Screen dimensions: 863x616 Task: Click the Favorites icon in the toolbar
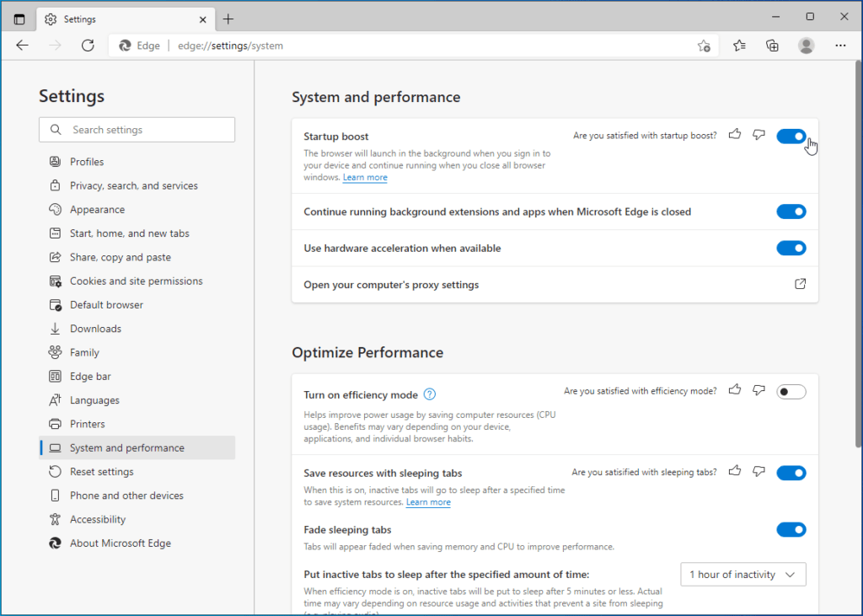coord(738,46)
